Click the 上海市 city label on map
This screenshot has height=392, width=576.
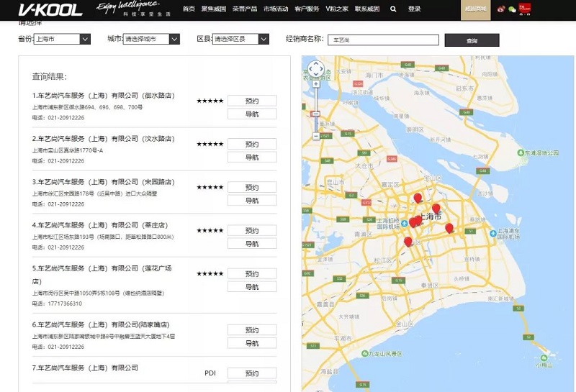tap(431, 217)
